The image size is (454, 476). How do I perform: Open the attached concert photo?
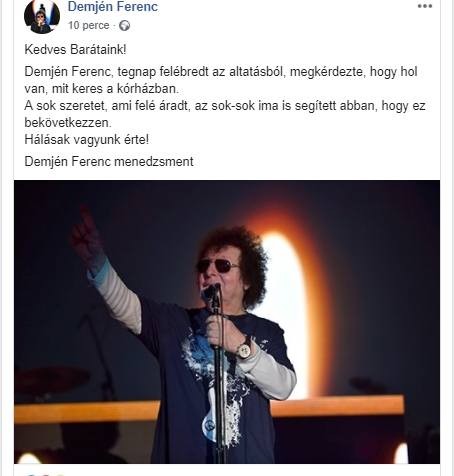tap(227, 322)
